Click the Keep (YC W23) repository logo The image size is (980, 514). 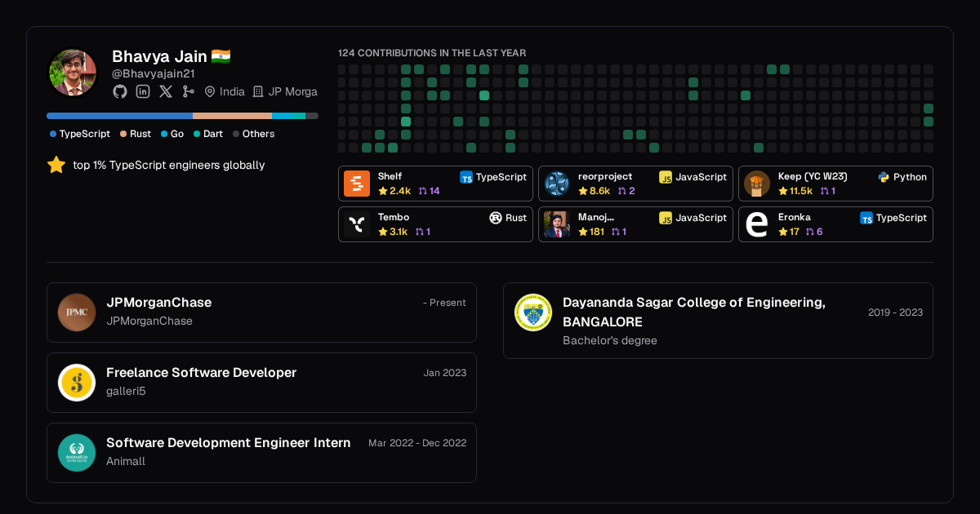pos(757,184)
